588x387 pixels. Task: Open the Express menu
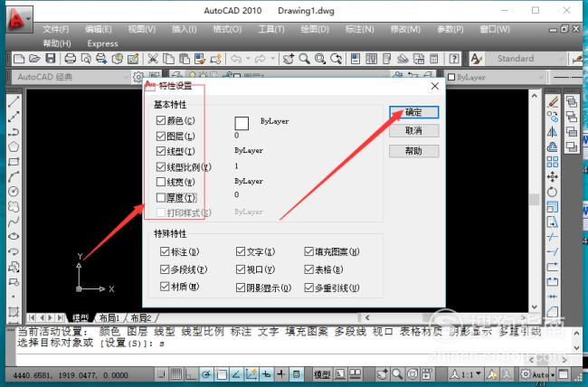pos(102,43)
